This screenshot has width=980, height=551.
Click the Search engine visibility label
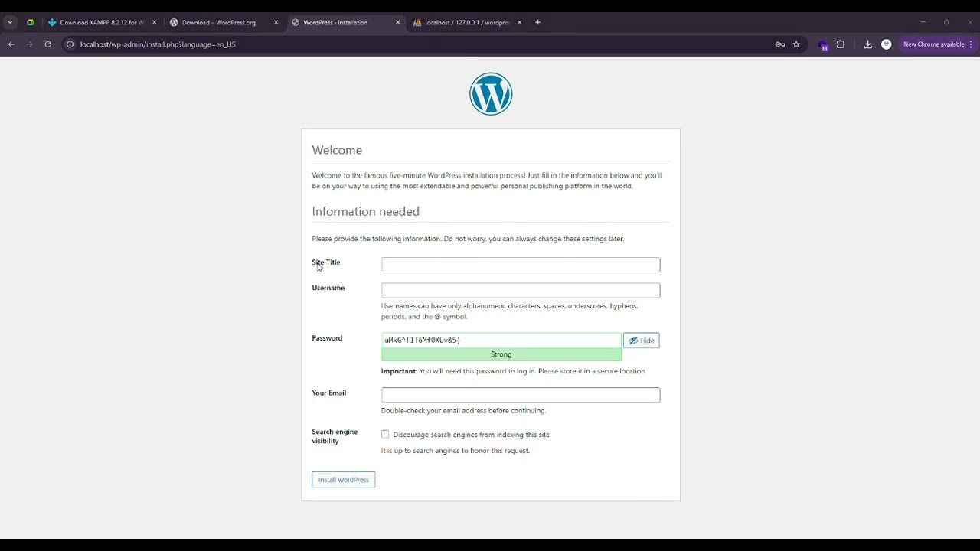tap(335, 436)
